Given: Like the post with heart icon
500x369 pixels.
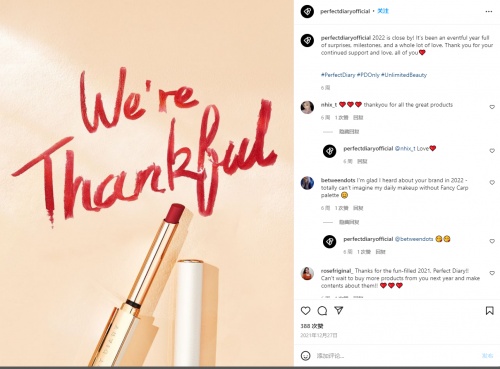Looking at the screenshot, I should coord(305,311).
